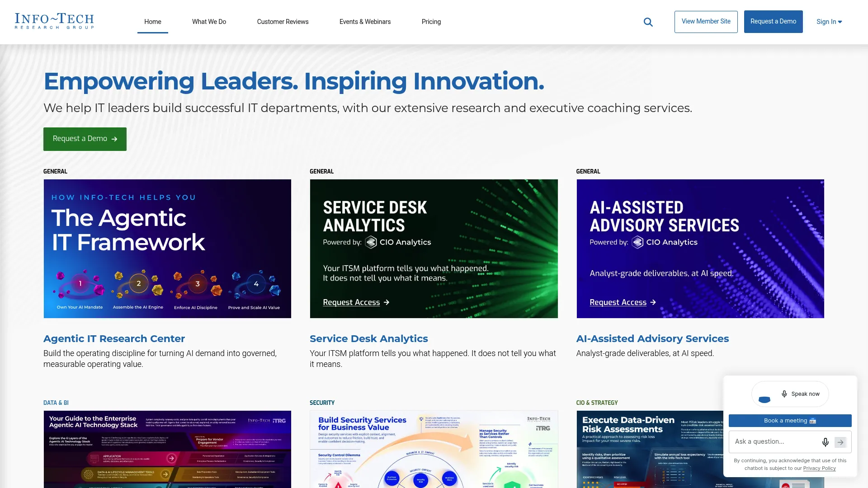Open Customer Reviews page
The height and width of the screenshot is (488, 868).
click(x=283, y=22)
